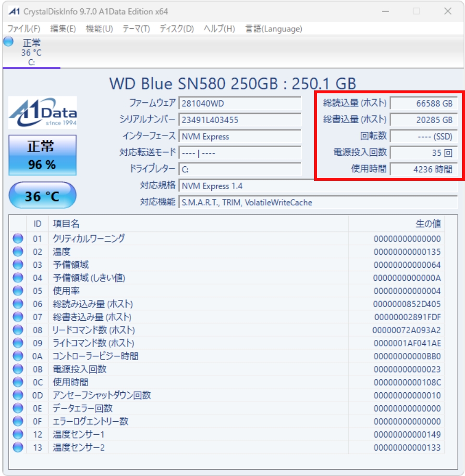
Task: Click the 使用時間 value 4236 時間
Action: pos(423,169)
